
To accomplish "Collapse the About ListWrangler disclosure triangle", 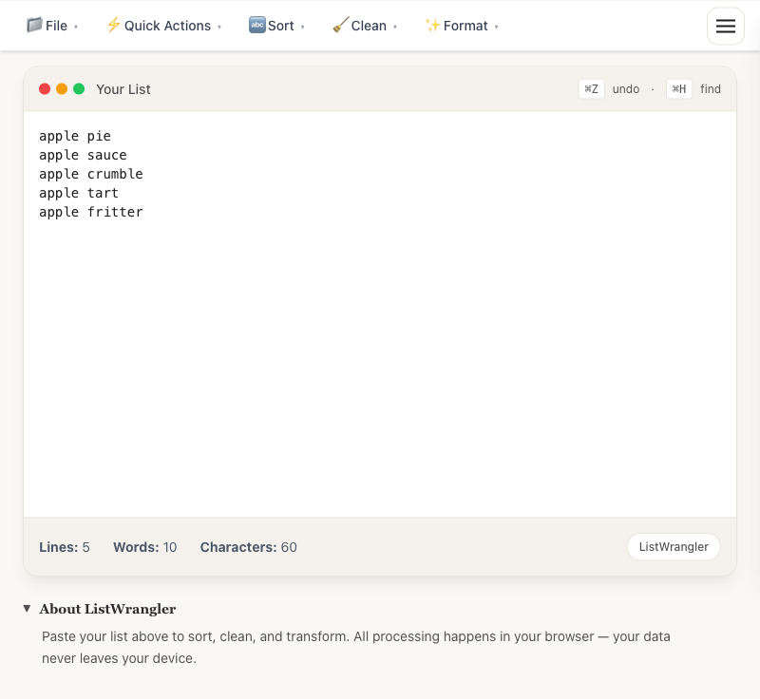I will (27, 609).
